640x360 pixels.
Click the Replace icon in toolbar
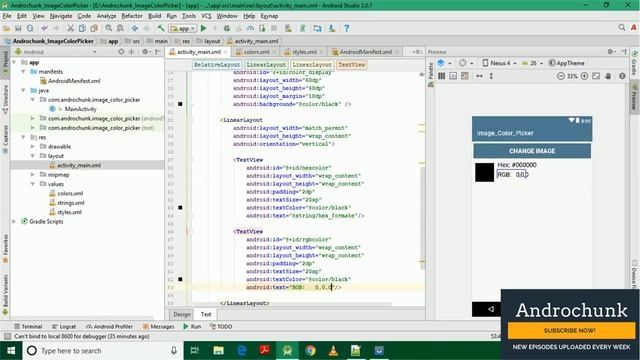(x=120, y=29)
